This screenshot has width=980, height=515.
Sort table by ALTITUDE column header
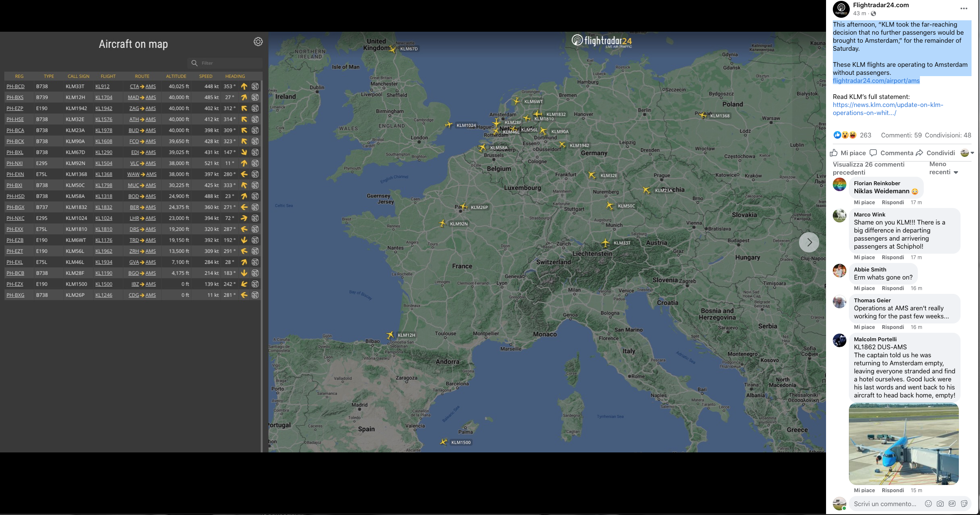click(x=176, y=76)
